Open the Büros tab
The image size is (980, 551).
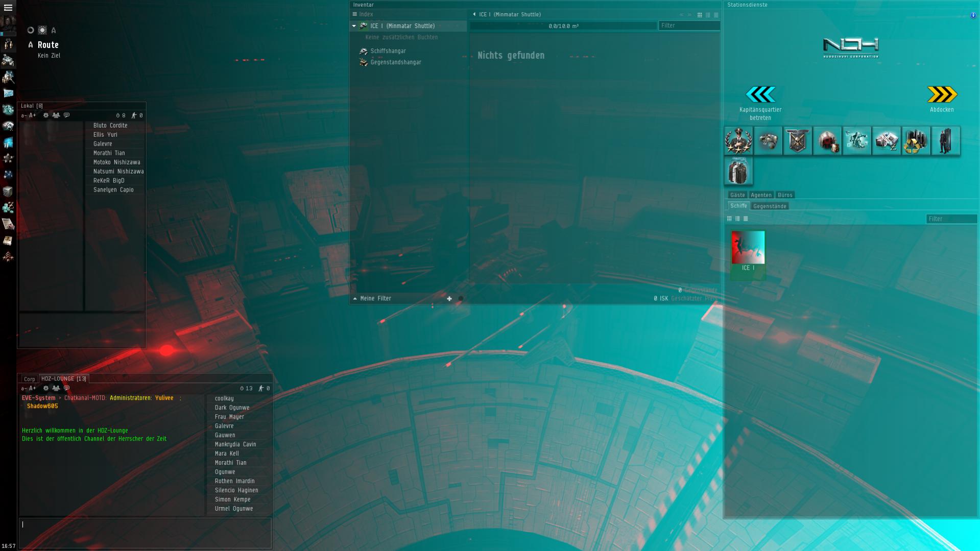[785, 195]
